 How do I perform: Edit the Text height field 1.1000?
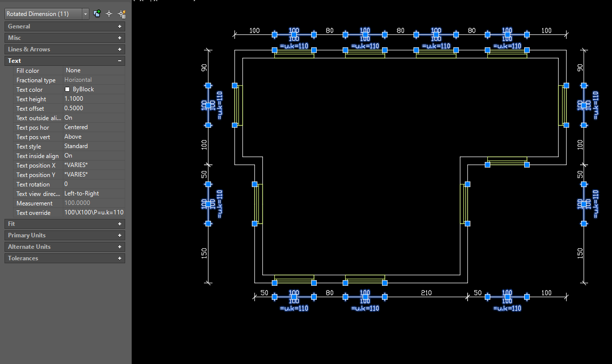(94, 99)
